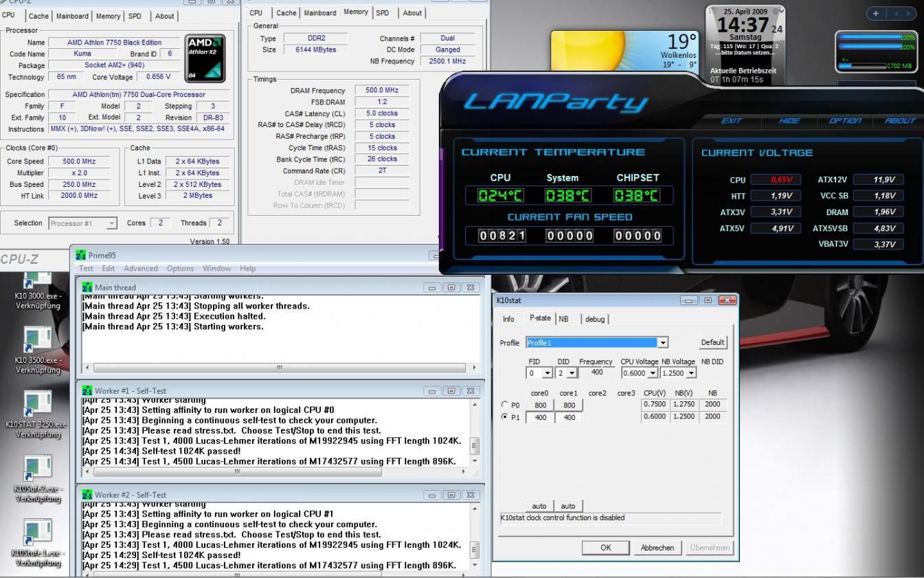Screen dimensions: 924x578
Task: Click the Core Voltage 0.656 V field
Action: click(x=159, y=77)
